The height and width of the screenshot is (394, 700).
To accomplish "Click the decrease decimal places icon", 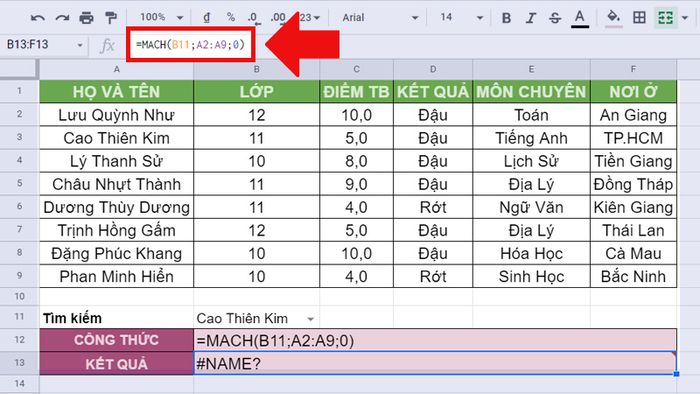I will pyautogui.click(x=253, y=18).
